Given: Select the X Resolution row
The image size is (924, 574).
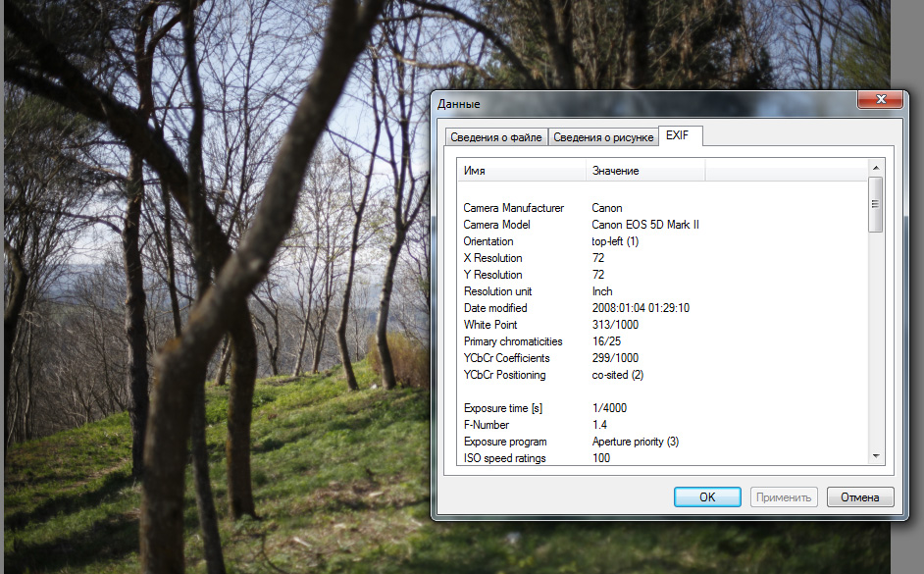Looking at the screenshot, I should coord(663,258).
